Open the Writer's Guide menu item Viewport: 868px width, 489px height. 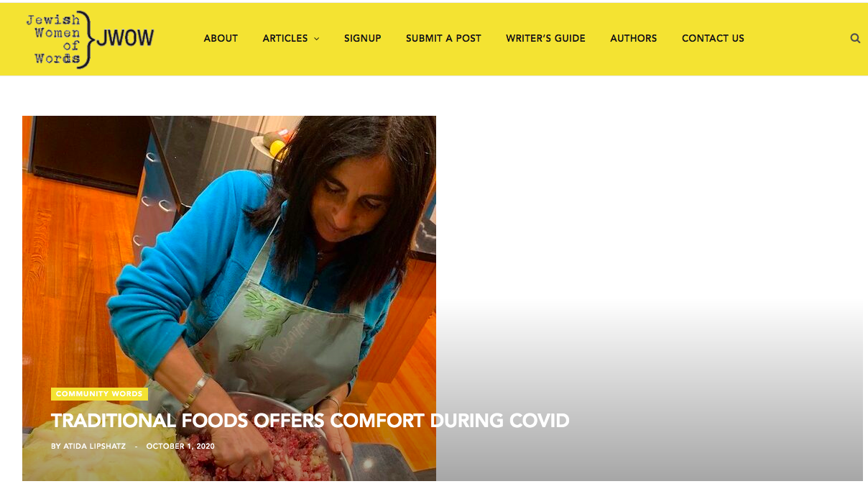[545, 38]
